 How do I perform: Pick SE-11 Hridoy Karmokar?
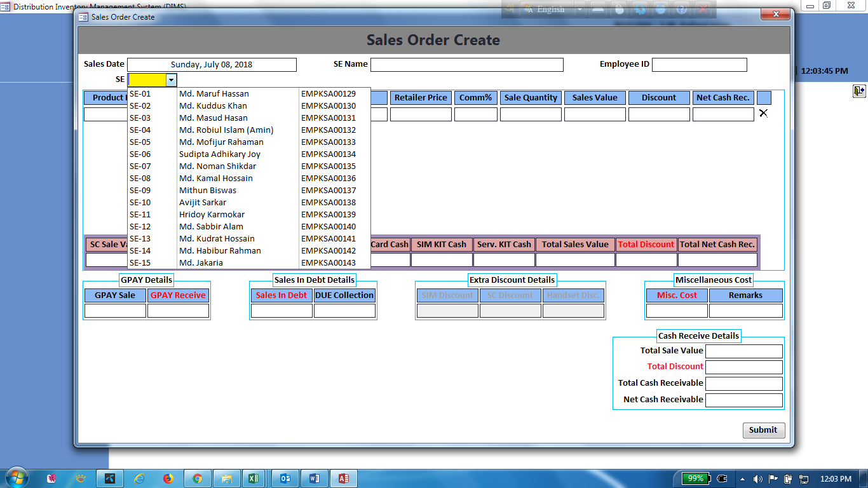[249, 215]
